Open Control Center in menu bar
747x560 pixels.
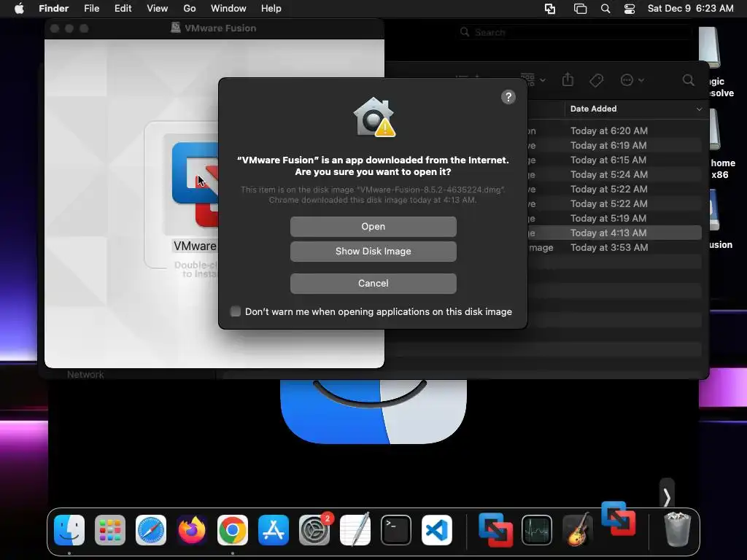[630, 9]
